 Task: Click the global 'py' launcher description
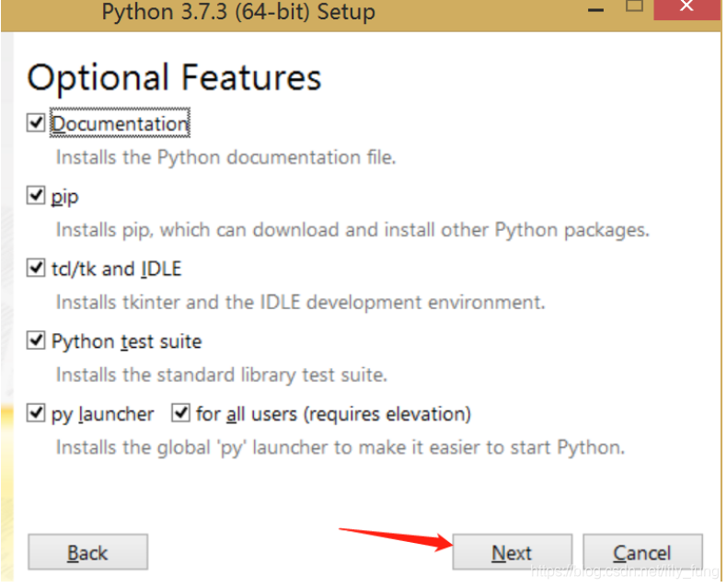point(340,447)
